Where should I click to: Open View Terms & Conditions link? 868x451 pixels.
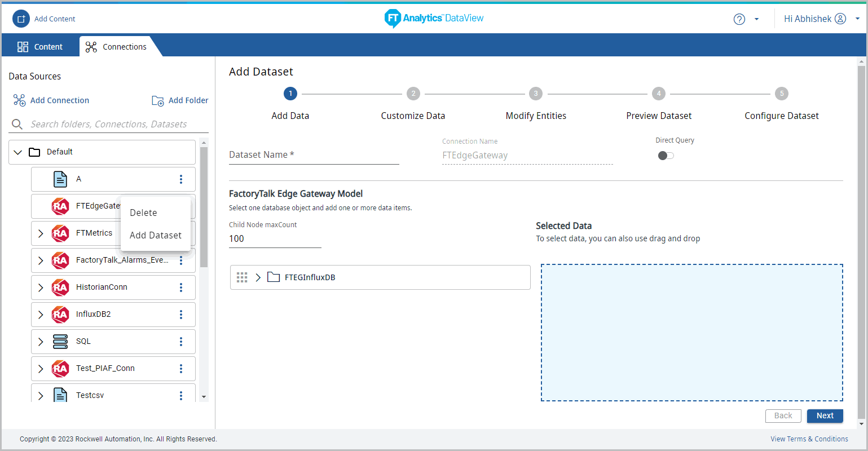(809, 439)
